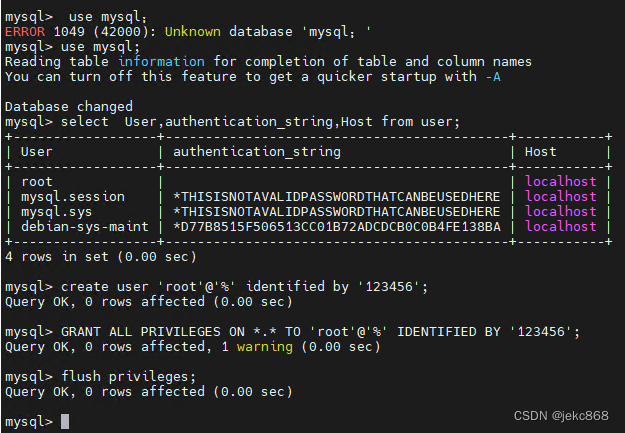This screenshot has height=433, width=625.
Task: Click the first 'use mysql;' command with the full-width semicolon
Action: [108, 17]
